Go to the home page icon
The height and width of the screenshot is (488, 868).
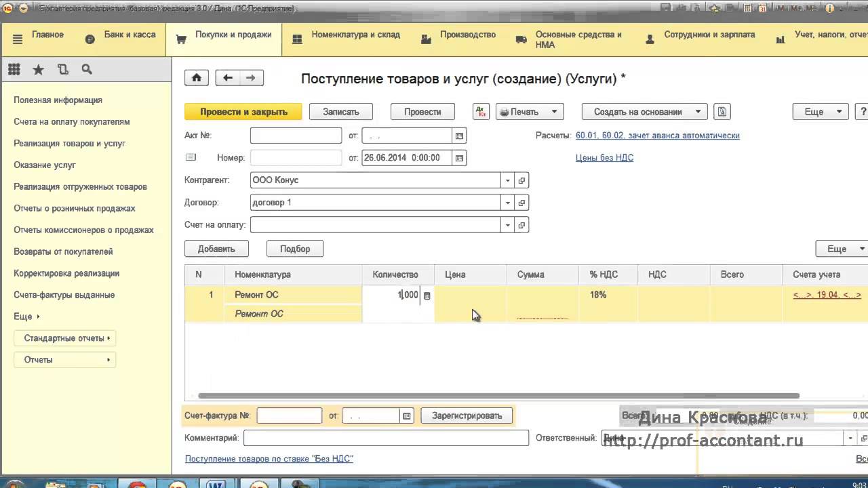[x=197, y=78]
